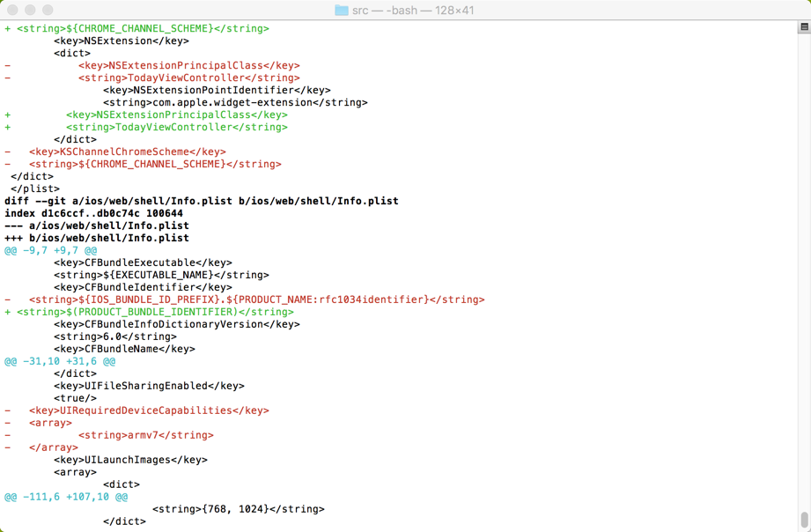Click the '{768, 1024}' string line
The image size is (811, 532).
[238, 509]
